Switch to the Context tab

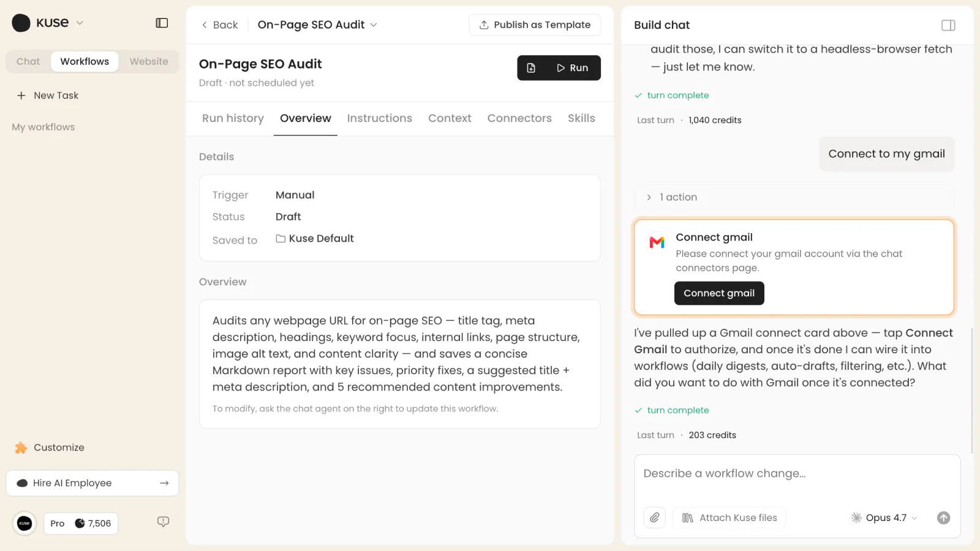(450, 118)
